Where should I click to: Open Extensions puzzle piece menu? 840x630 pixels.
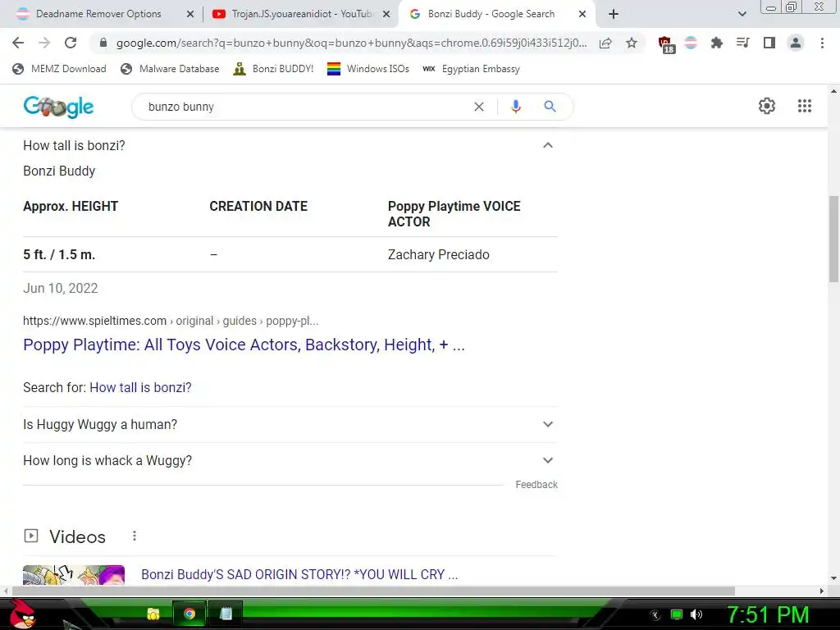717,43
